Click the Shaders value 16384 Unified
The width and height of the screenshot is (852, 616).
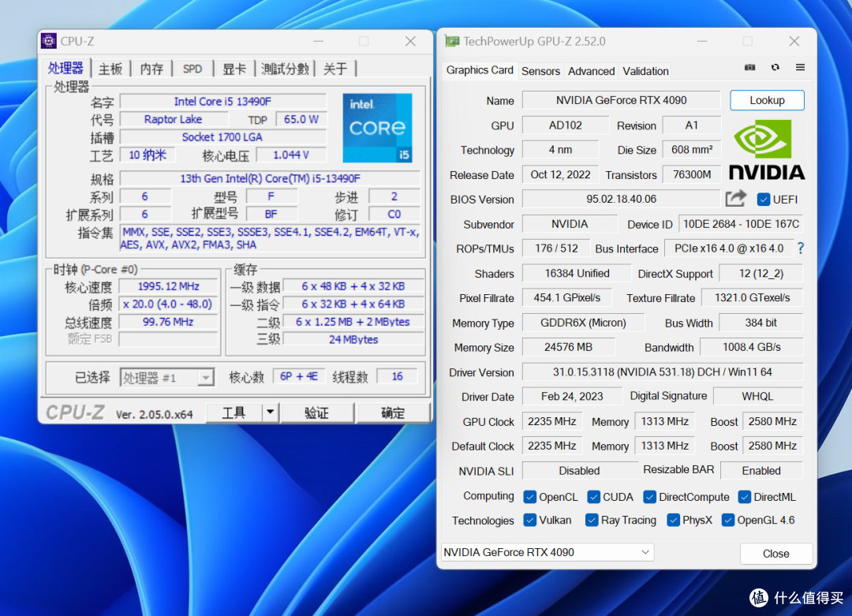tap(577, 273)
